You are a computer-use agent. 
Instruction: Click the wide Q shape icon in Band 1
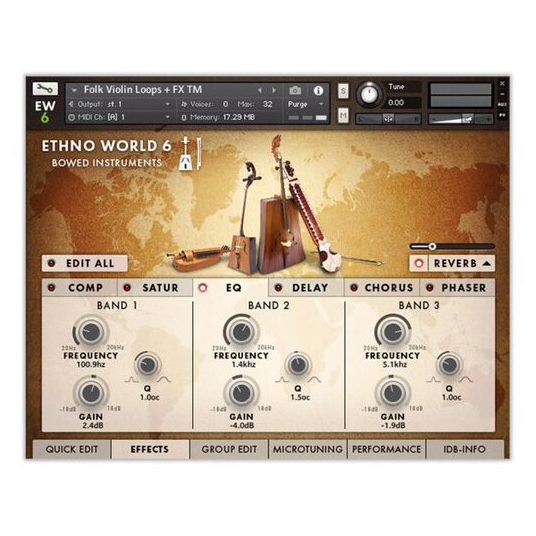click(164, 379)
